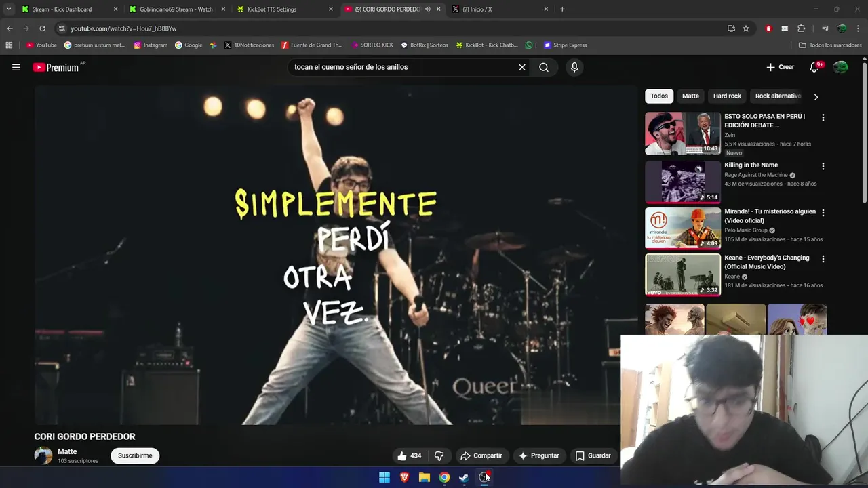The width and height of the screenshot is (868, 488).
Task: Select the Hard rock filter chip
Action: [x=727, y=96]
